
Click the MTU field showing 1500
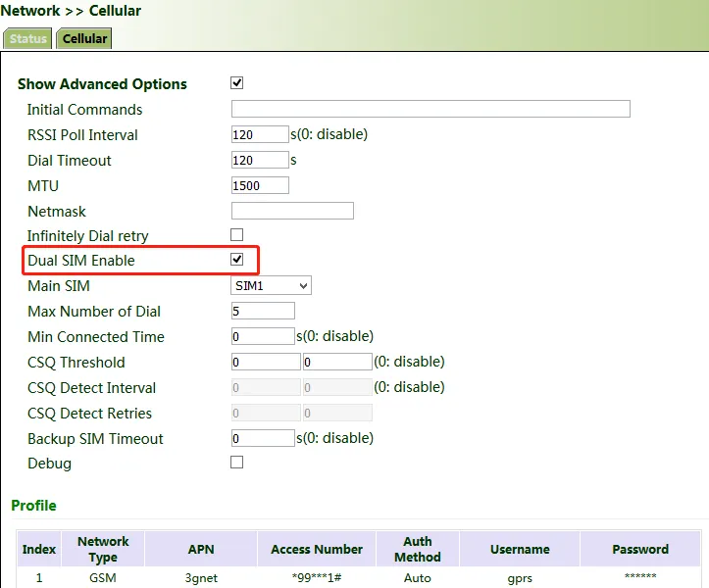pos(260,185)
